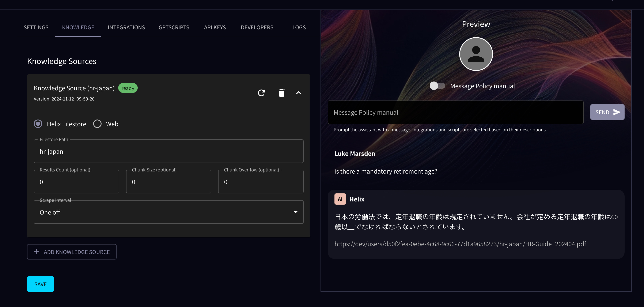Screen dimensions: 644x307
Task: Toggle the Message Policy manual switch
Action: coord(437,86)
